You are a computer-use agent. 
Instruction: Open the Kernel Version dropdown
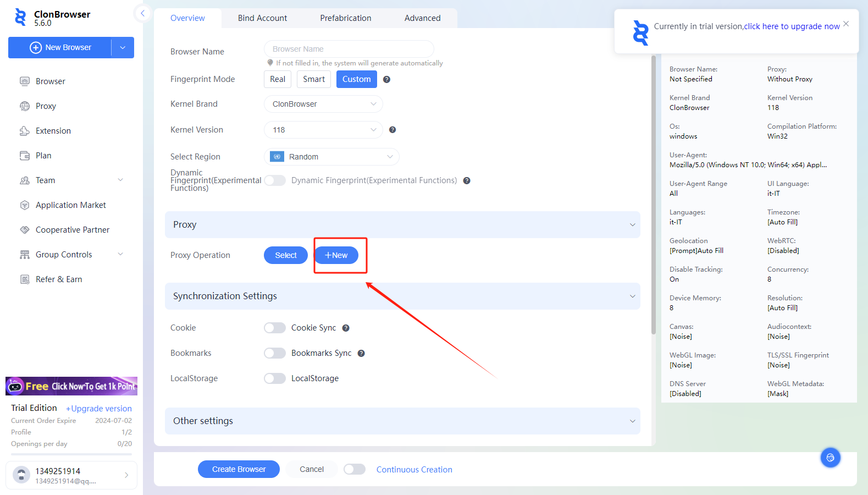tap(323, 130)
